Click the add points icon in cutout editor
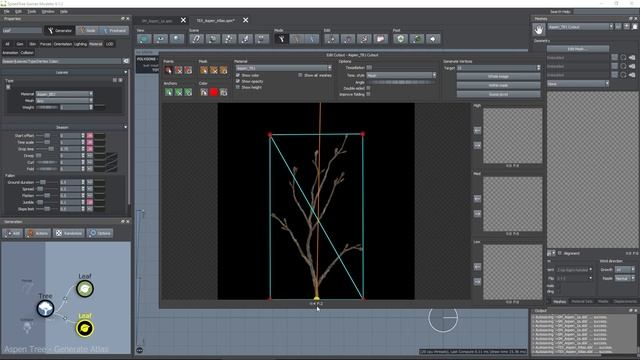This screenshot has height=360, width=640. click(169, 70)
